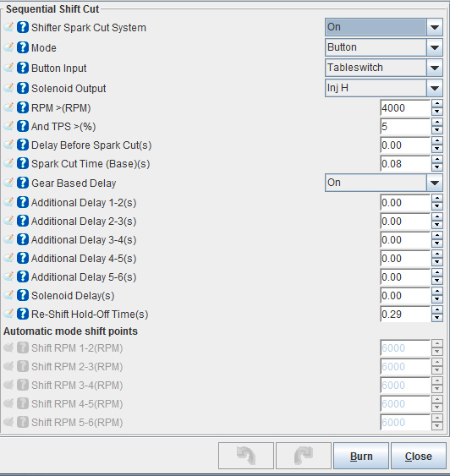Click the undo arrow button
Viewport: 450px width, 476px height.
click(246, 456)
